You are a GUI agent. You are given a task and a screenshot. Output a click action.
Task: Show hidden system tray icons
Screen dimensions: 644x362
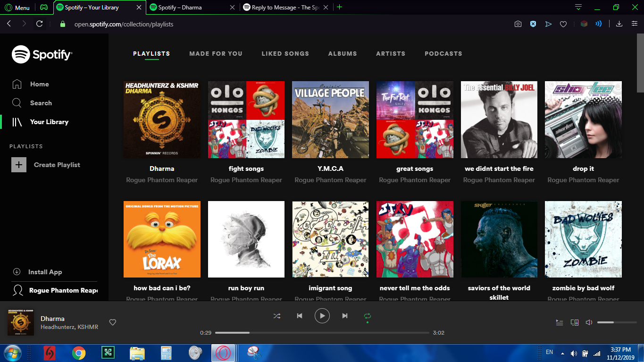pos(562,353)
